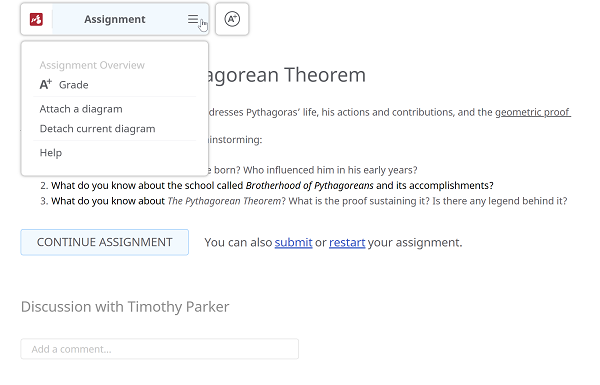600x385 pixels.
Task: Click the Grade label in the menu
Action: coord(73,85)
